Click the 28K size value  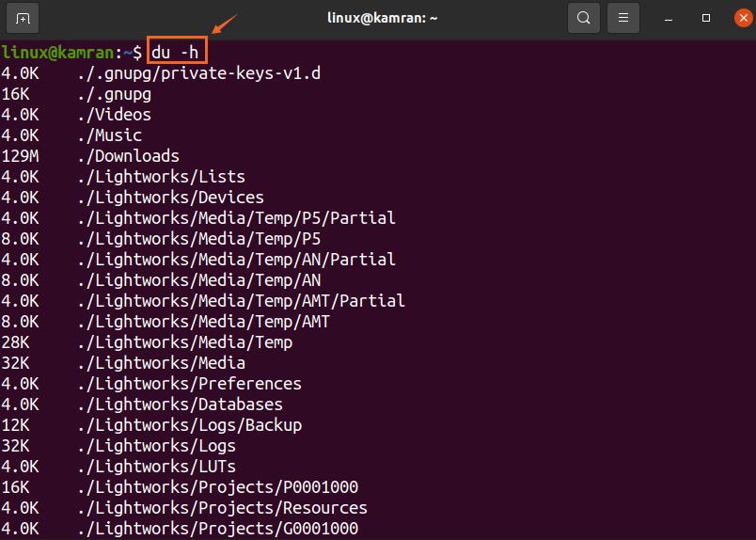(x=15, y=343)
